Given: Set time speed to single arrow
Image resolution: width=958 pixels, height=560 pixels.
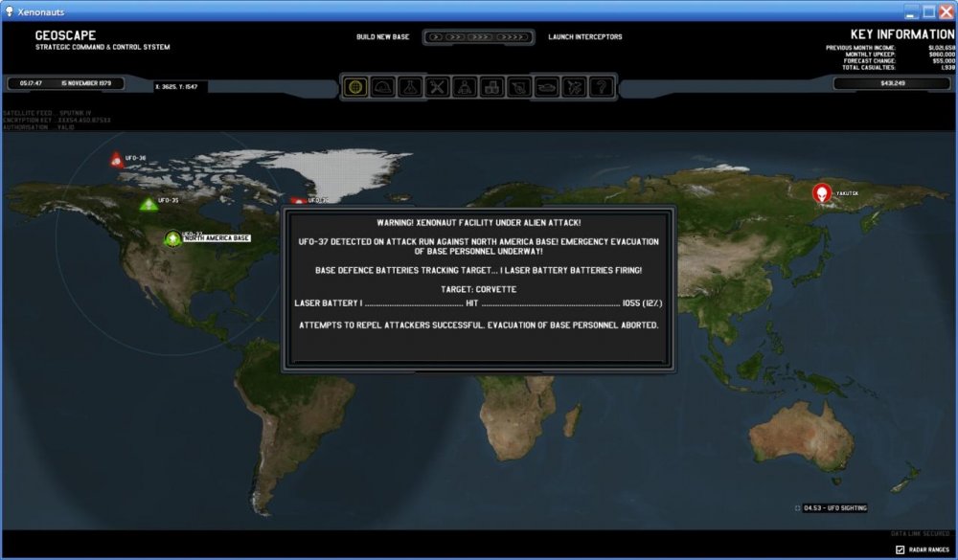Looking at the screenshot, I should point(436,37).
